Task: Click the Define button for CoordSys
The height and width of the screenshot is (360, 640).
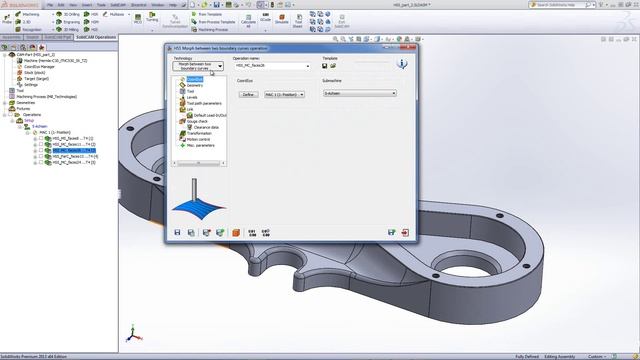Action: point(248,95)
